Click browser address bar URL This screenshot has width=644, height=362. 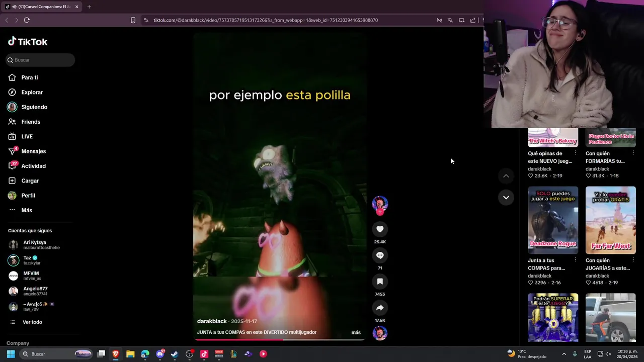pyautogui.click(x=266, y=20)
